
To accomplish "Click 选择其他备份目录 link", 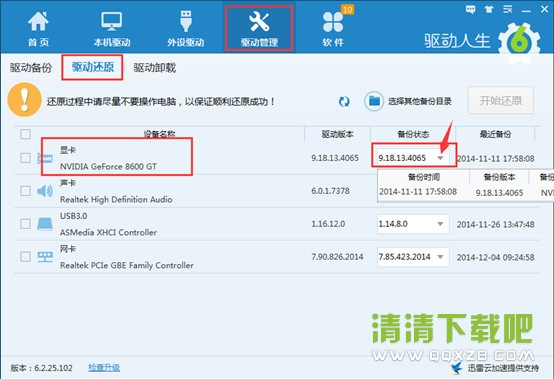I will pyautogui.click(x=420, y=102).
